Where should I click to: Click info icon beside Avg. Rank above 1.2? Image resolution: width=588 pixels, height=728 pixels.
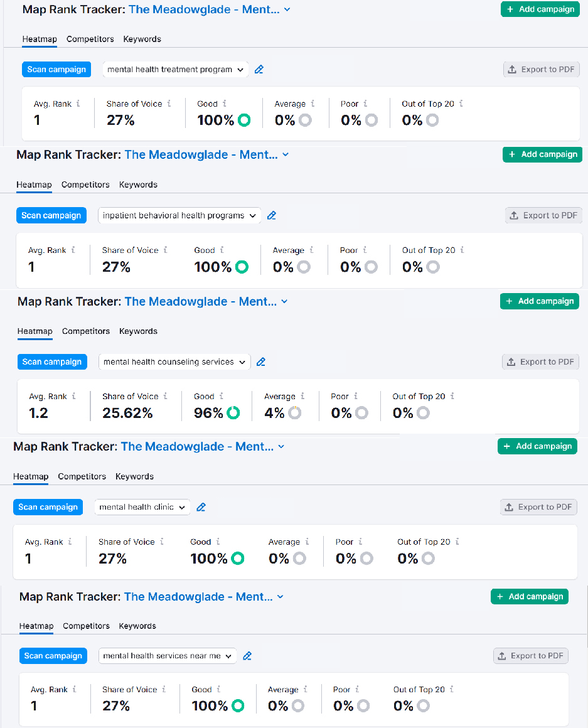[x=73, y=397]
